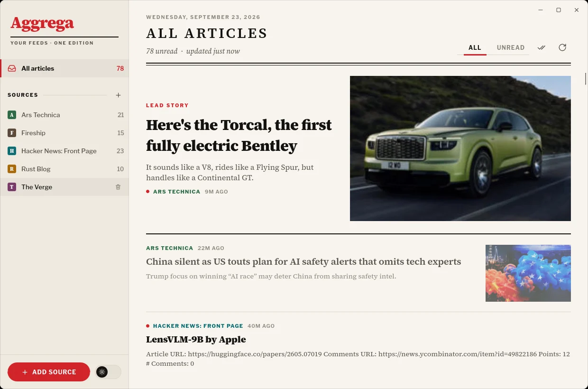Maximize the Aggrega window
The height and width of the screenshot is (389, 588).
(x=559, y=10)
